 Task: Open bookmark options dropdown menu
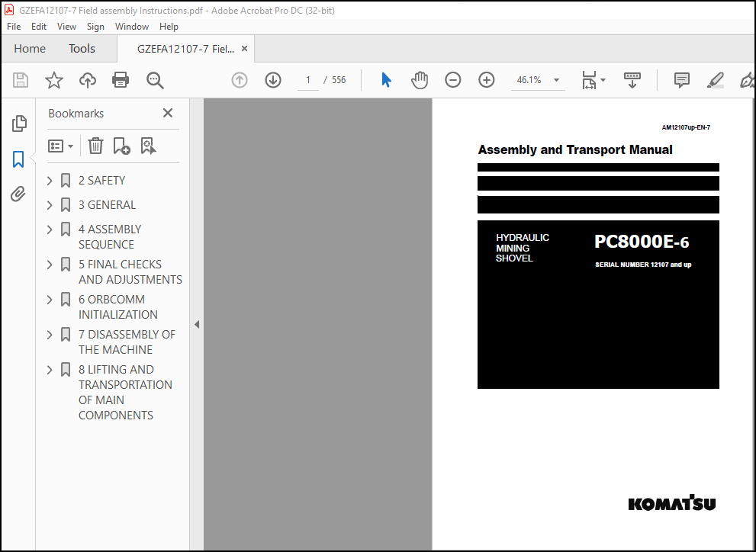[x=61, y=146]
